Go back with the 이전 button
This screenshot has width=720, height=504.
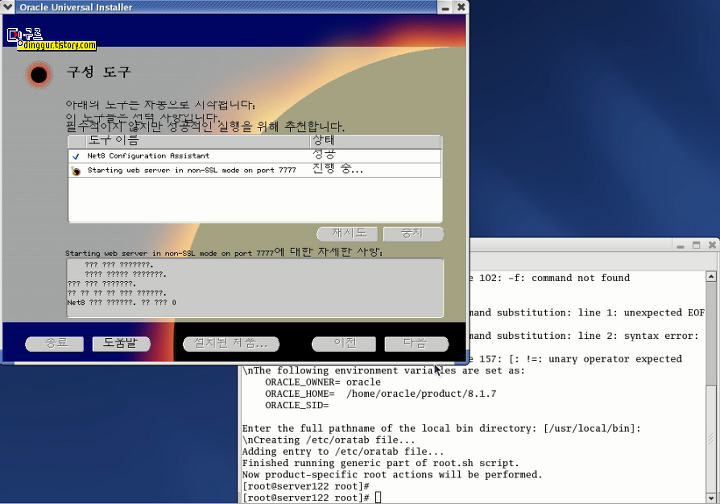[x=343, y=343]
